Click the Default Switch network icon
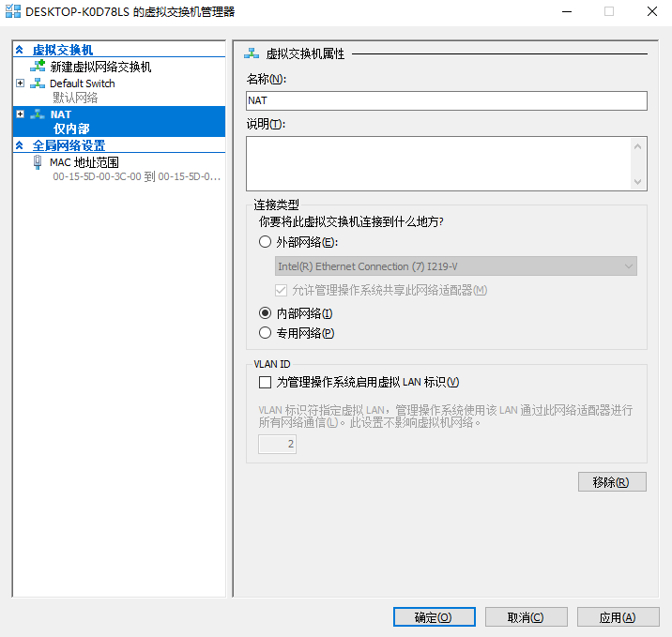Screen dimensions: 672x637 click(38, 83)
